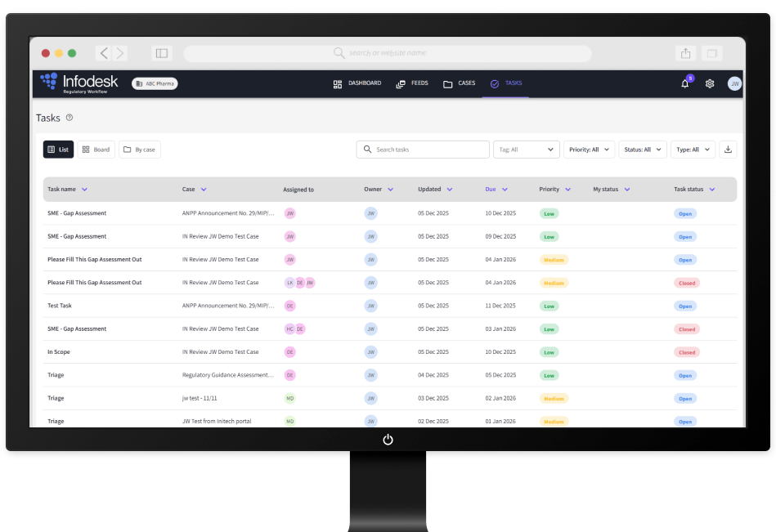Viewport: 776px width, 532px height.
Task: Click the Infodesk logo
Action: pos(79,83)
